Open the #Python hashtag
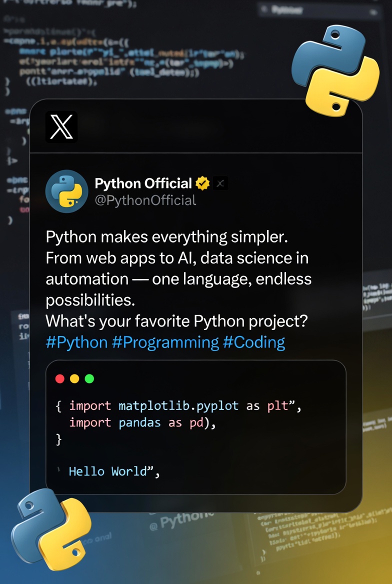The width and height of the screenshot is (392, 584). coord(77,342)
